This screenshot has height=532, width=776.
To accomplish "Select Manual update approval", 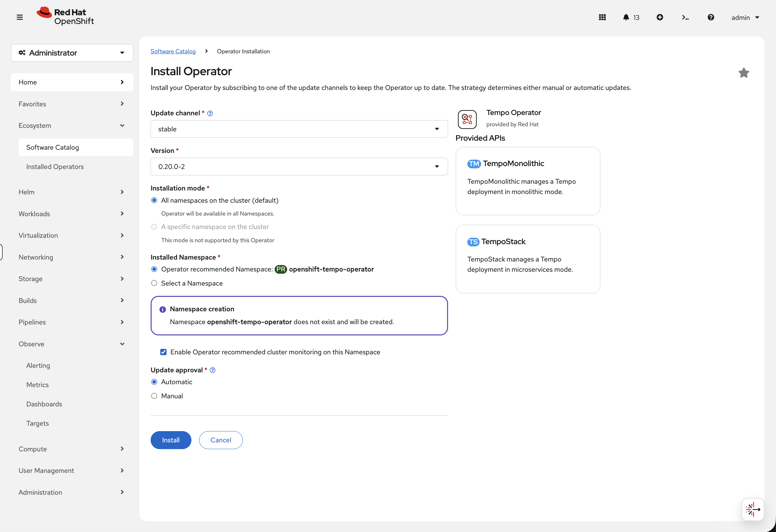I will click(x=154, y=396).
